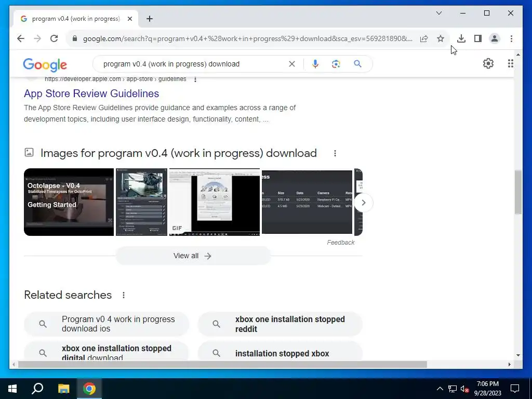Open Octolapse V0.4 Getting Started image

pyautogui.click(x=69, y=202)
